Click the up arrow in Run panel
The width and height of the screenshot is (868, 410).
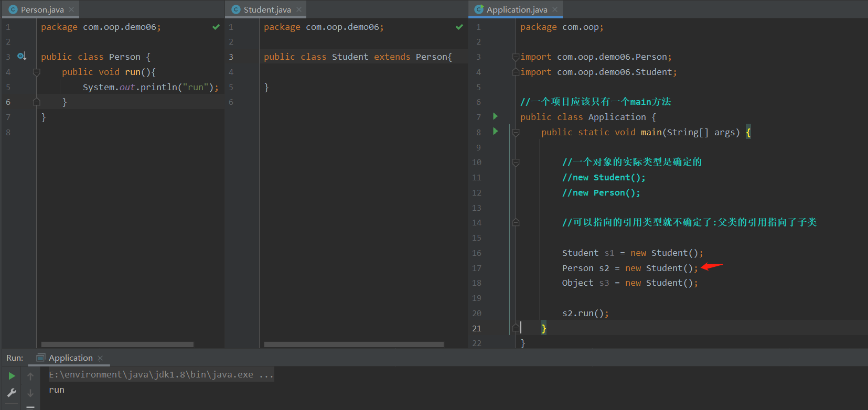pyautogui.click(x=30, y=376)
